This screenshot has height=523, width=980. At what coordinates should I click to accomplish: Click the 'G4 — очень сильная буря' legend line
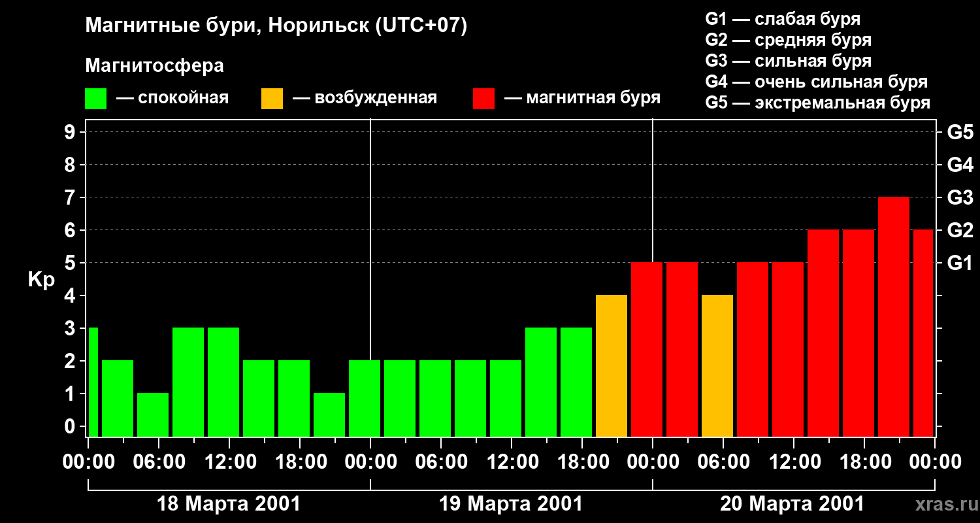pyautogui.click(x=817, y=82)
